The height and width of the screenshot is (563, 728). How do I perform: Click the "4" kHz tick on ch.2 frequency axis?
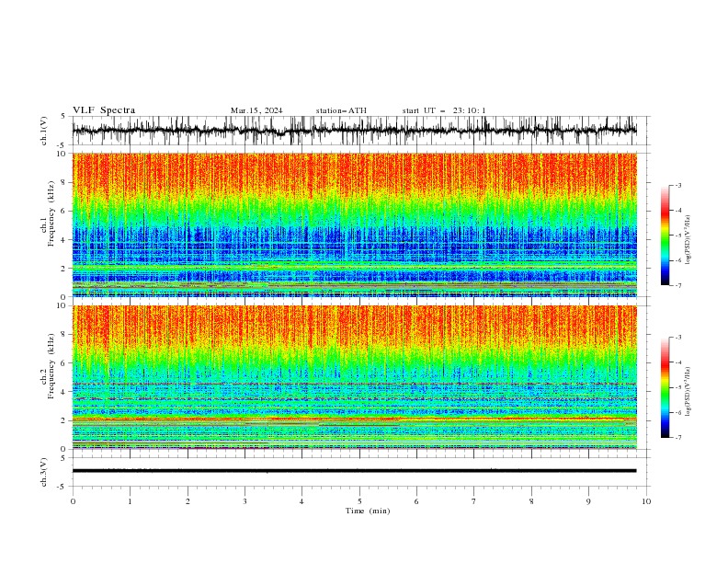63,392
